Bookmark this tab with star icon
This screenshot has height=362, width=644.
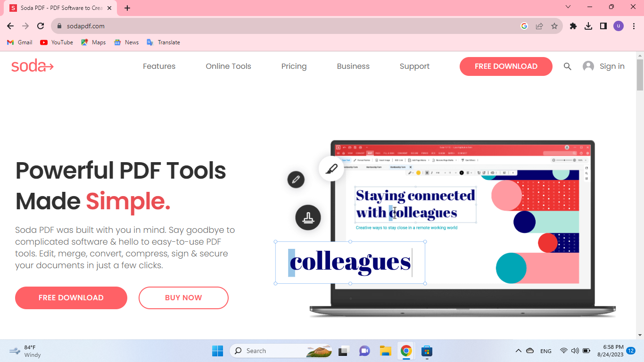tap(554, 26)
